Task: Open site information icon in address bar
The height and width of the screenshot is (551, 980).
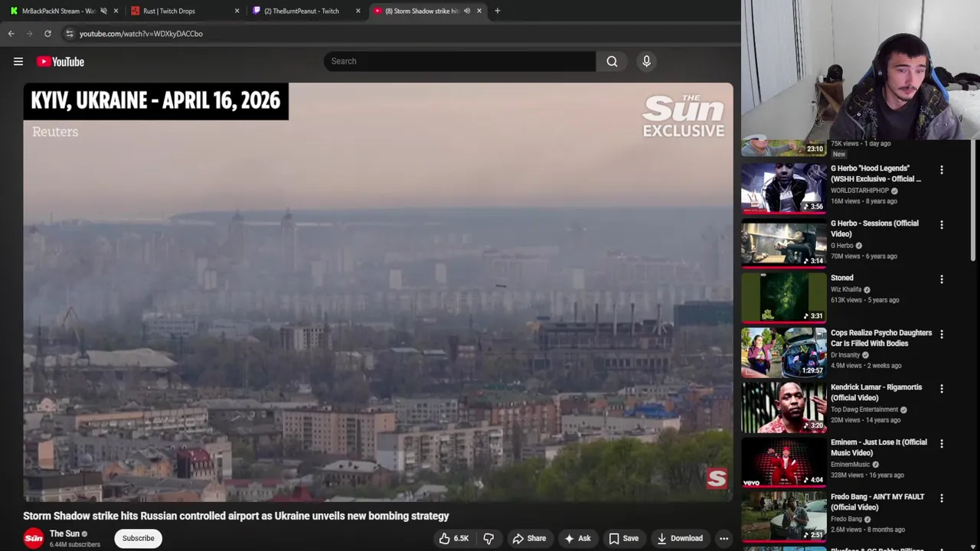Action: (70, 34)
